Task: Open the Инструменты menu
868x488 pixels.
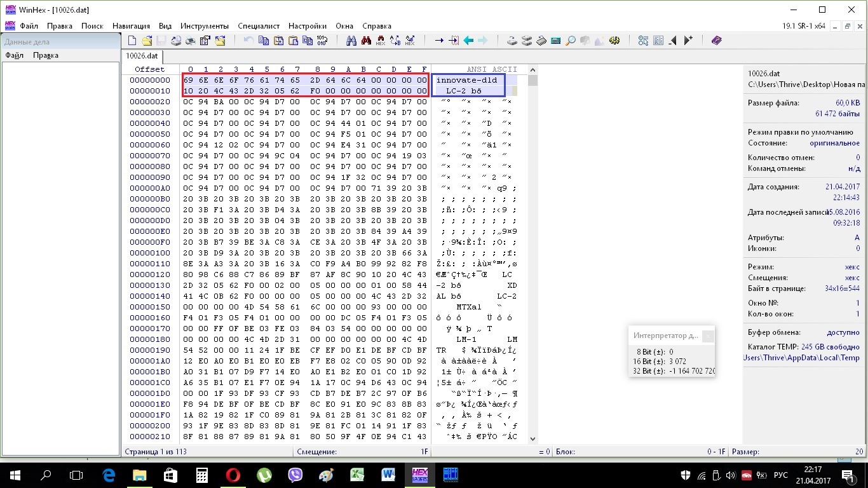Action: 204,26
